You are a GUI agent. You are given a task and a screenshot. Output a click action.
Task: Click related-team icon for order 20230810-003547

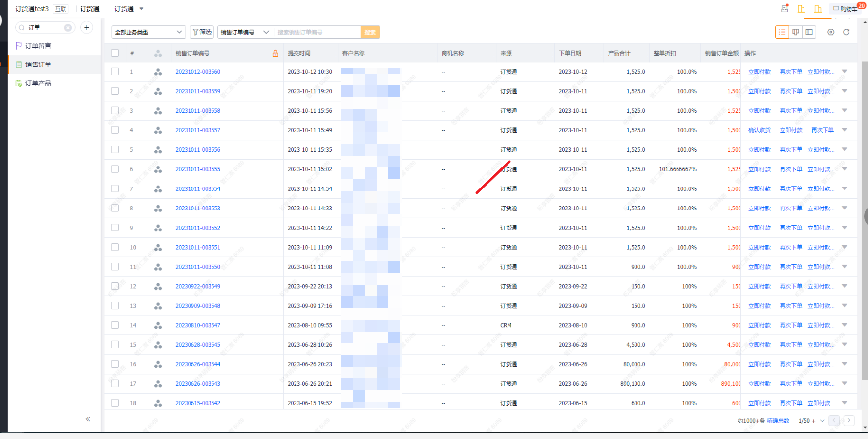click(158, 325)
